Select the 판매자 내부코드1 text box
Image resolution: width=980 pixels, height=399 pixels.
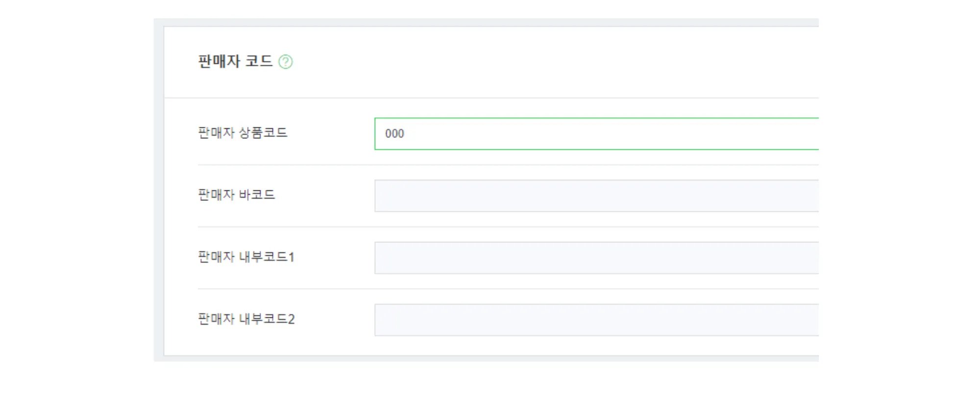tap(596, 258)
